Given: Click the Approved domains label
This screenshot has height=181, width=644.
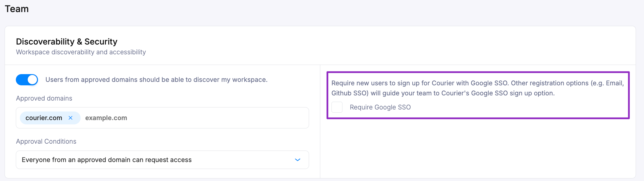Looking at the screenshot, I should click(44, 98).
